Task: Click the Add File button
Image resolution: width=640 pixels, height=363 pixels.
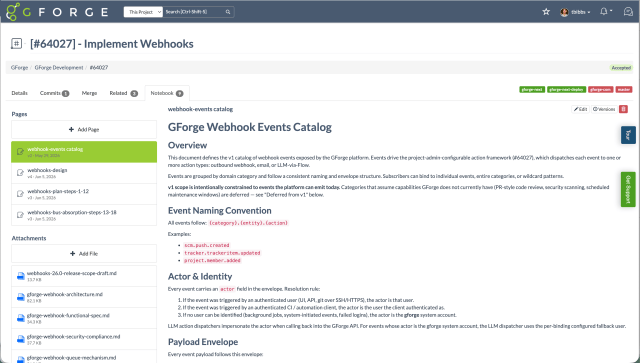Action: 84,254
